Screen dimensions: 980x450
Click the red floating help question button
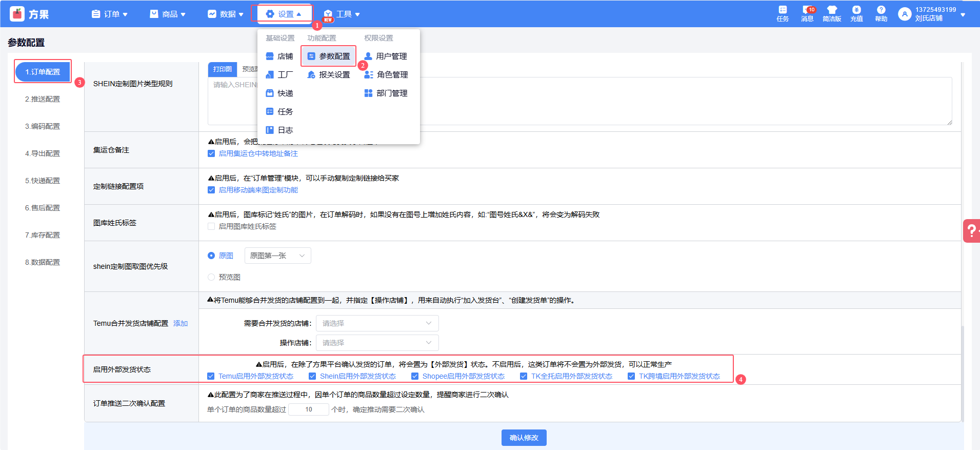point(970,231)
